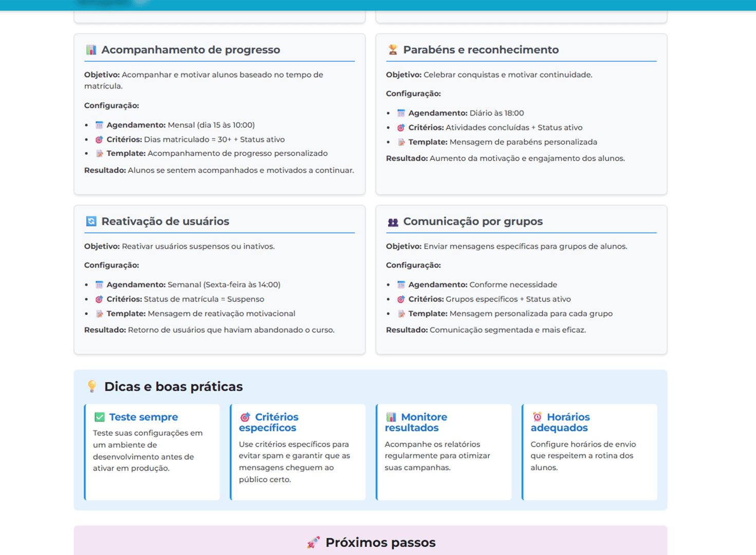Click the calendar icon by Agendamento Mensal
The width and height of the screenshot is (756, 555).
pos(99,125)
